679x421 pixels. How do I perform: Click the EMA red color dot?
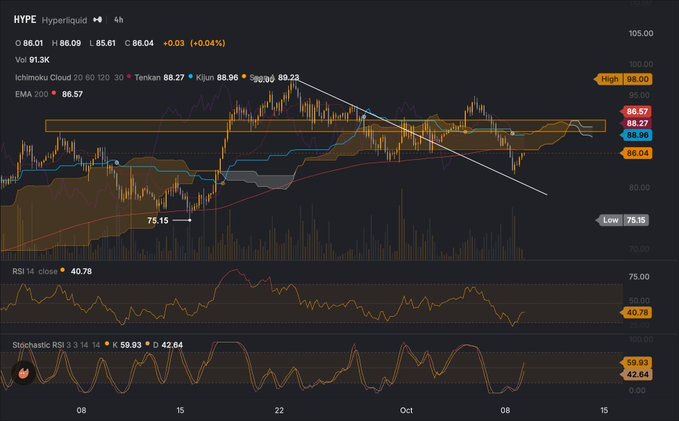tap(54, 93)
